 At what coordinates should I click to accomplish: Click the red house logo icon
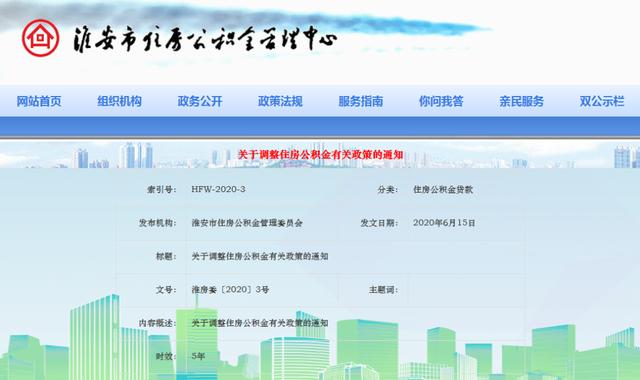(40, 38)
